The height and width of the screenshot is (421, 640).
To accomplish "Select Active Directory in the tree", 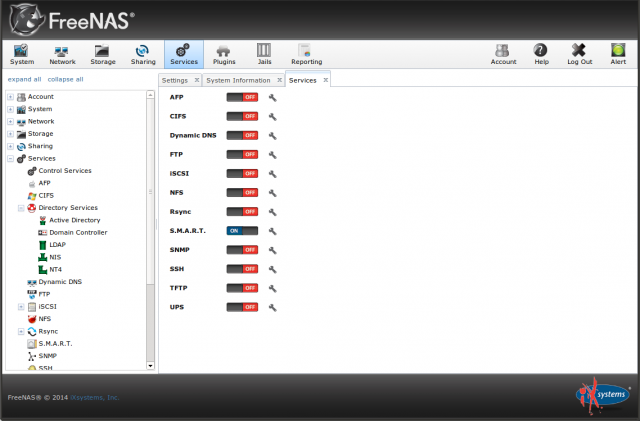I will [x=75, y=220].
